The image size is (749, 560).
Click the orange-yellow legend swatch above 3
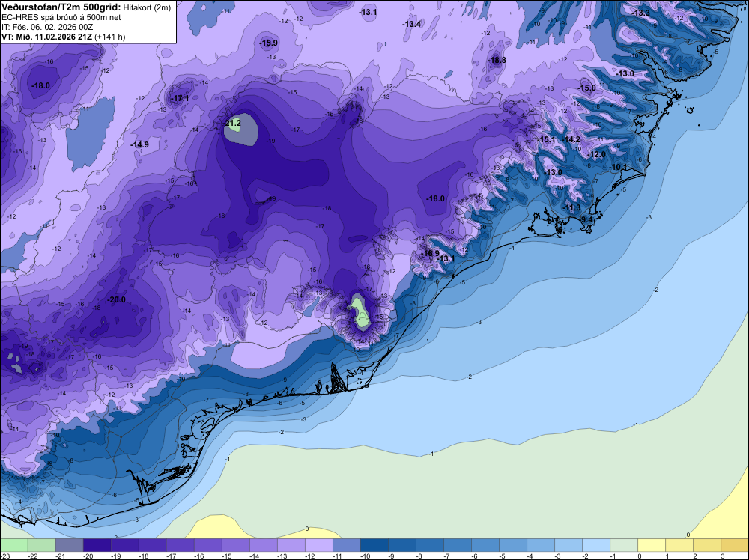point(734,545)
